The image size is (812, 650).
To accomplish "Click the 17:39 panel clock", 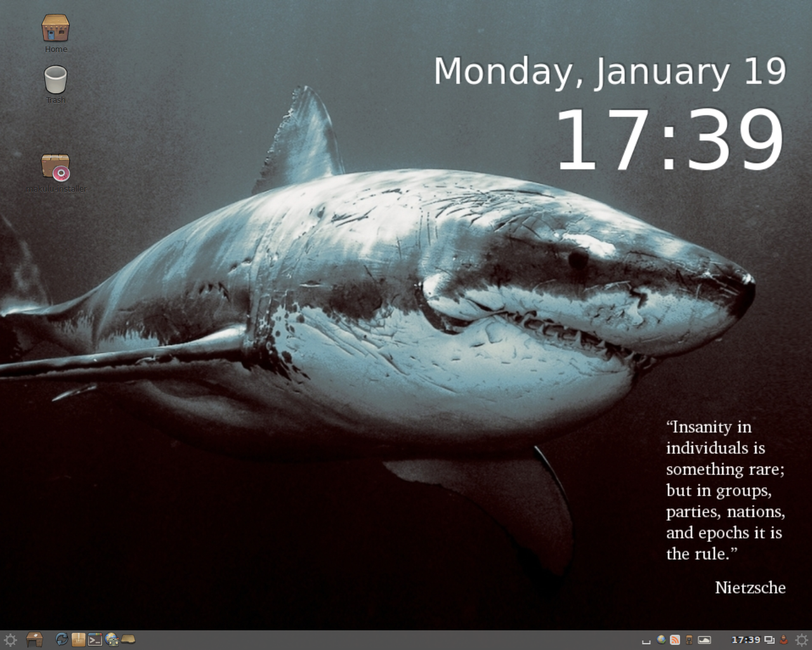I will pos(745,640).
